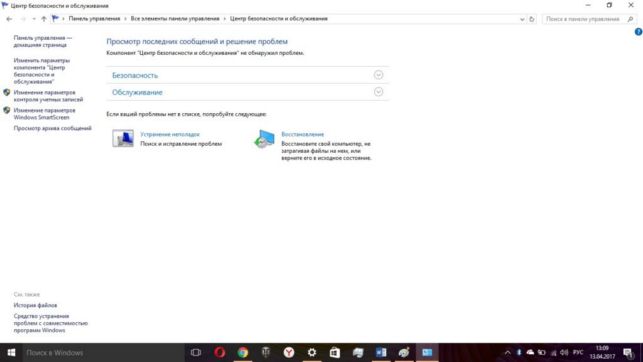This screenshot has width=643, height=362.
Task: Go to Все элементы панели управления breadcrumb
Action: 175,19
